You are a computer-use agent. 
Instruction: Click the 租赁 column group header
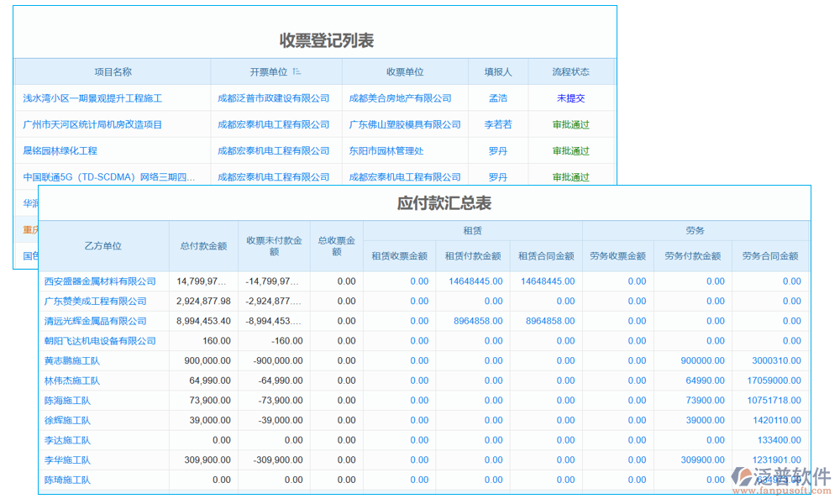coord(472,230)
